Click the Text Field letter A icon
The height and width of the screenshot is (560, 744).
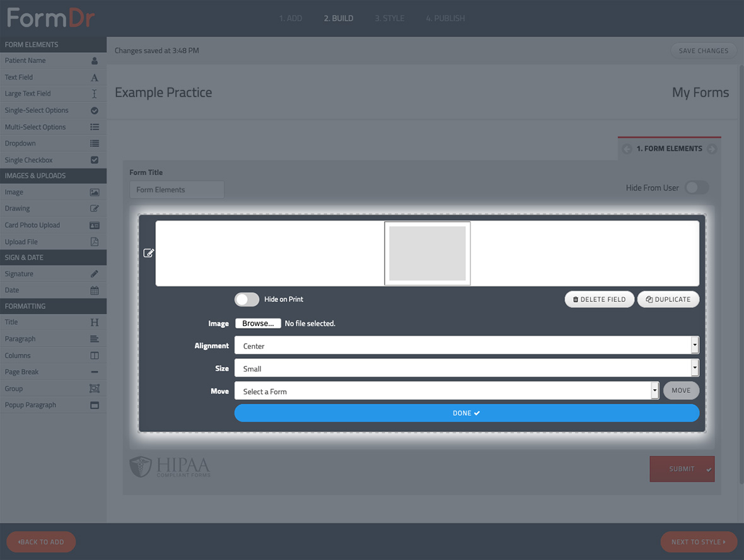(95, 78)
